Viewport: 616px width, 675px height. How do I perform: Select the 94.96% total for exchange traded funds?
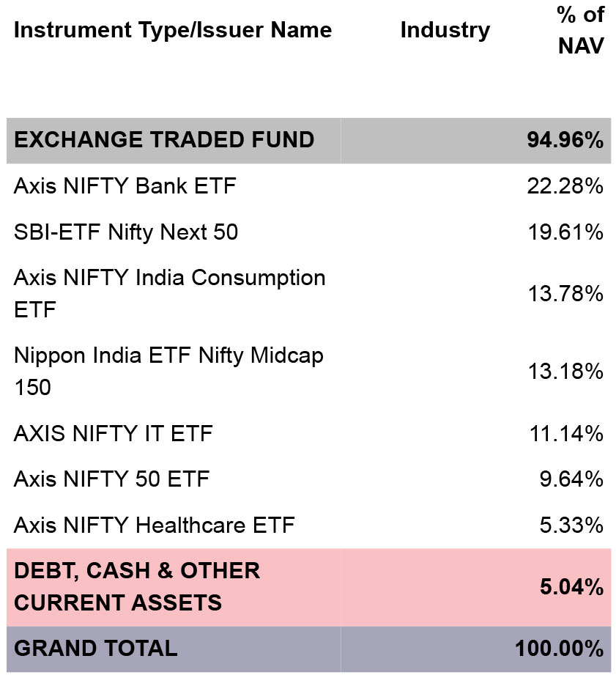point(565,140)
